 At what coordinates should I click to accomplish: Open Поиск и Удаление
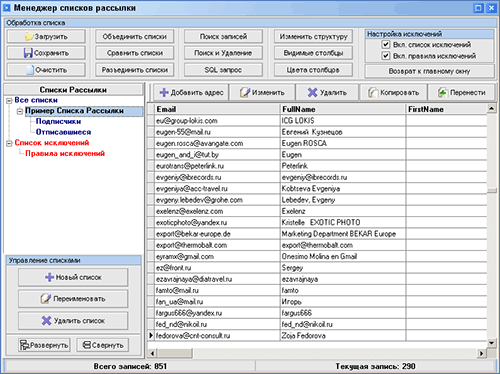tap(223, 53)
